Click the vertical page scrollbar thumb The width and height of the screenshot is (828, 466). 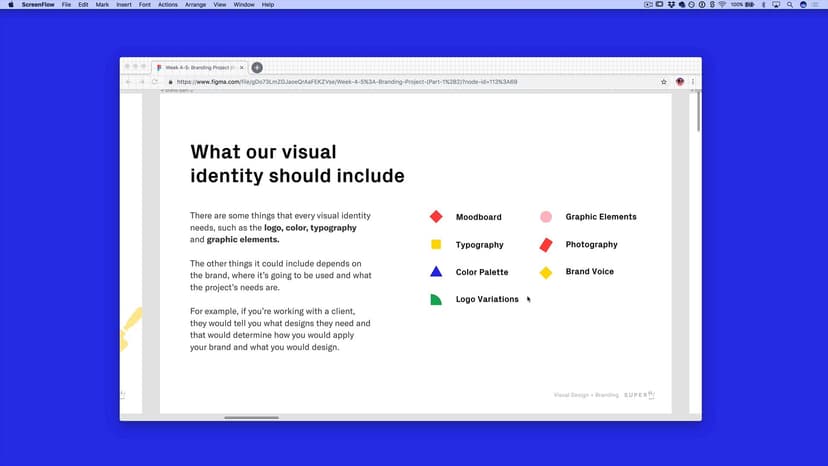coord(698,112)
